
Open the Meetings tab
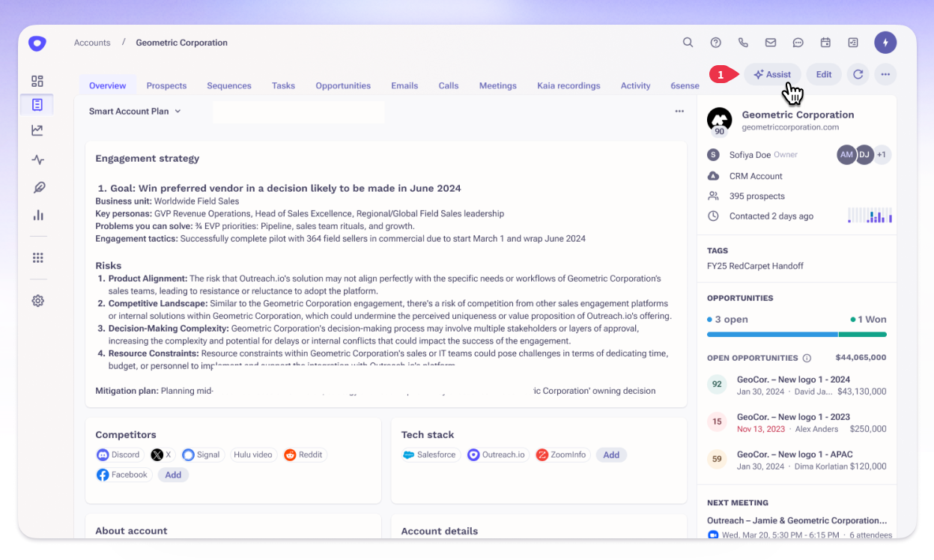click(498, 85)
